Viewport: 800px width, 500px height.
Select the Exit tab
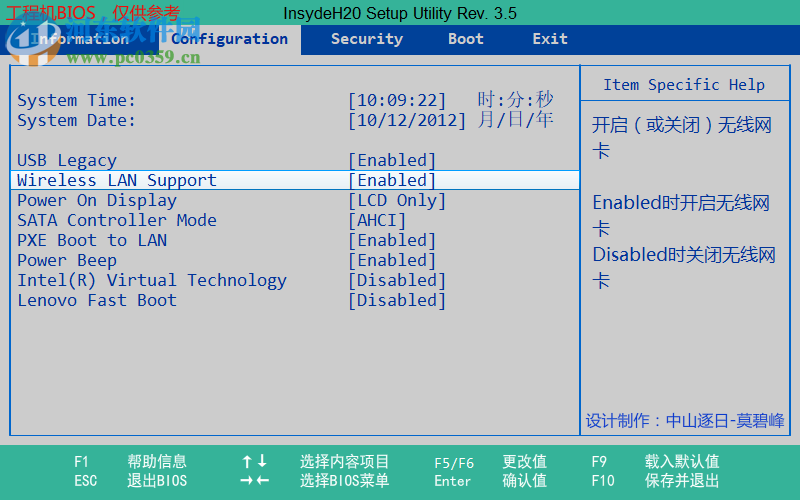(x=550, y=39)
